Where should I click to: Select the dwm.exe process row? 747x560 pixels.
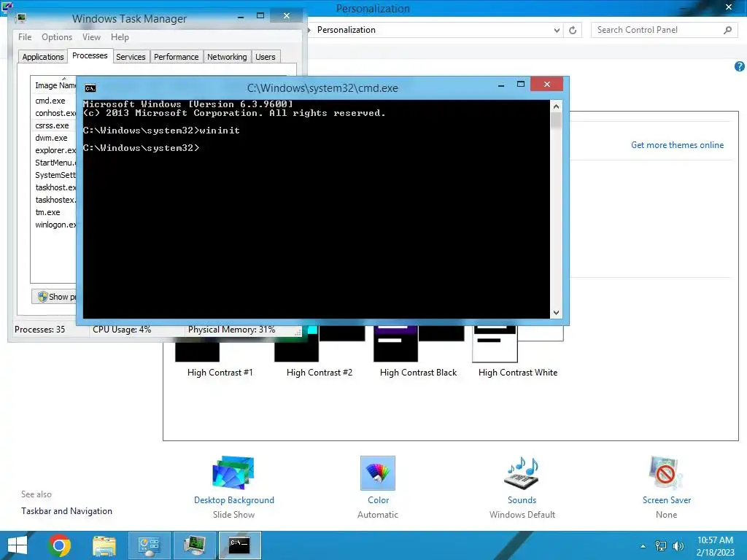53,138
